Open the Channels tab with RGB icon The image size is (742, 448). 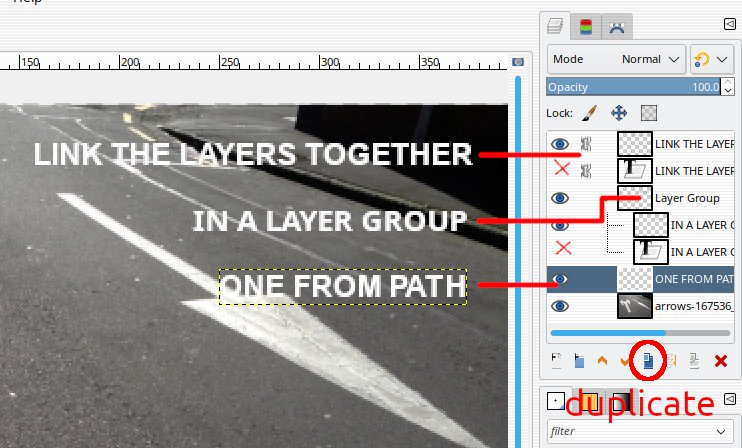point(586,27)
